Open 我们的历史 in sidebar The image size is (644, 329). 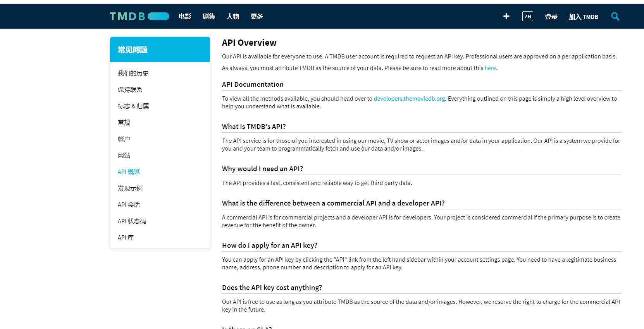tap(133, 73)
